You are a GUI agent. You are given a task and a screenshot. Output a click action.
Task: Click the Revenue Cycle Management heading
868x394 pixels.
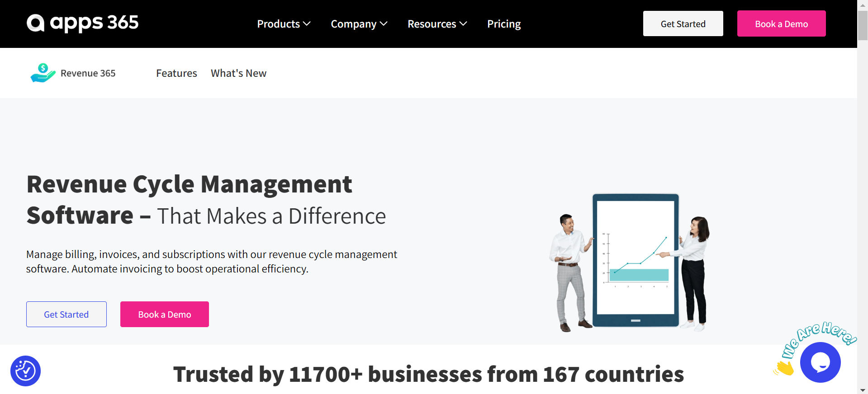[x=206, y=200]
